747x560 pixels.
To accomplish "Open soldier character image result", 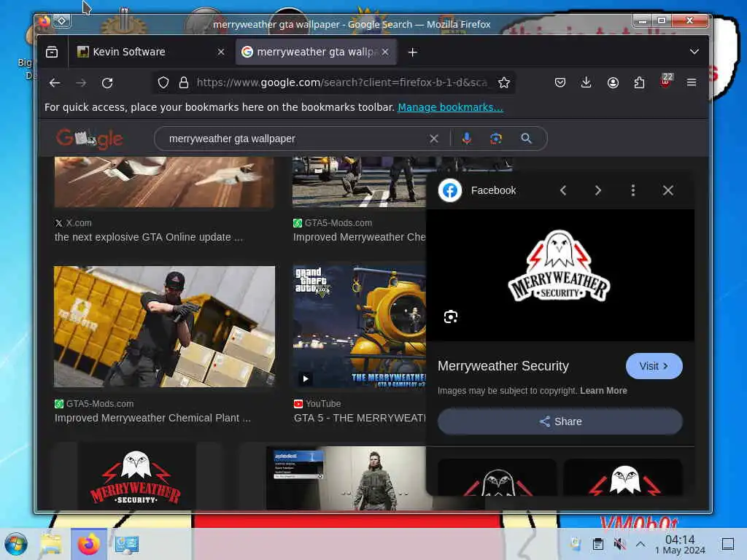I will 346,478.
